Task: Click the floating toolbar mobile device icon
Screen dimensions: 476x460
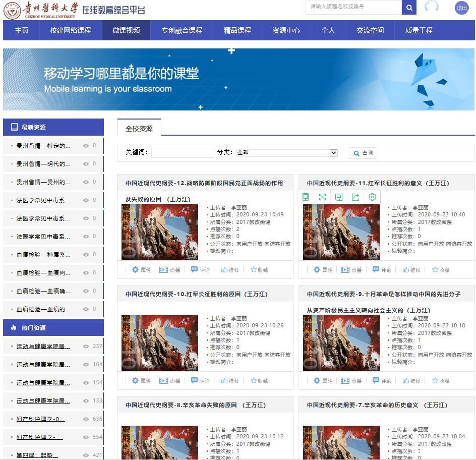Action: (x=306, y=197)
